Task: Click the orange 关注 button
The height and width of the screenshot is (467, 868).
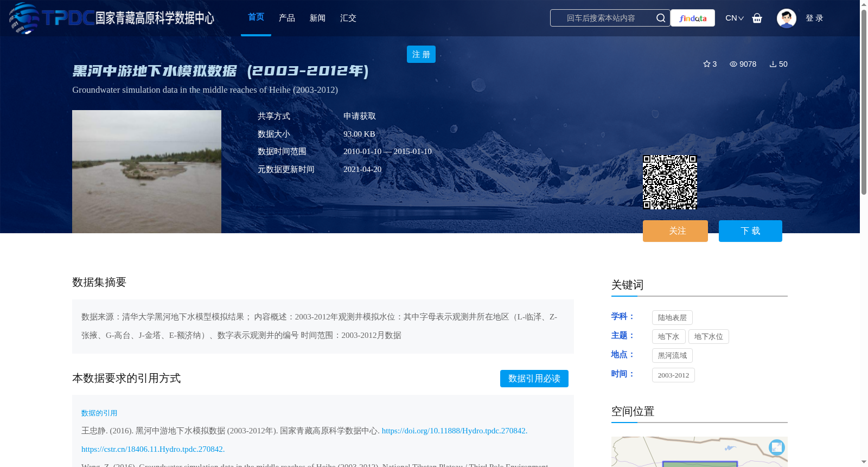Action: (x=675, y=231)
